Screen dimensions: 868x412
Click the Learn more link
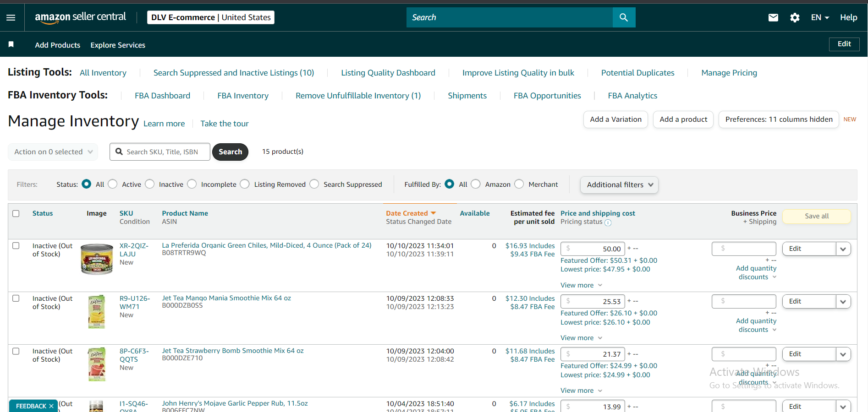(x=164, y=124)
